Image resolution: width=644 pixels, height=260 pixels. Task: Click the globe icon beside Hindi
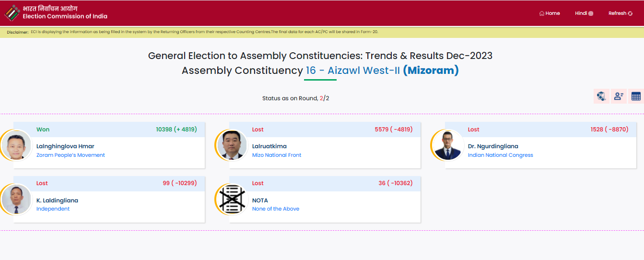[591, 13]
